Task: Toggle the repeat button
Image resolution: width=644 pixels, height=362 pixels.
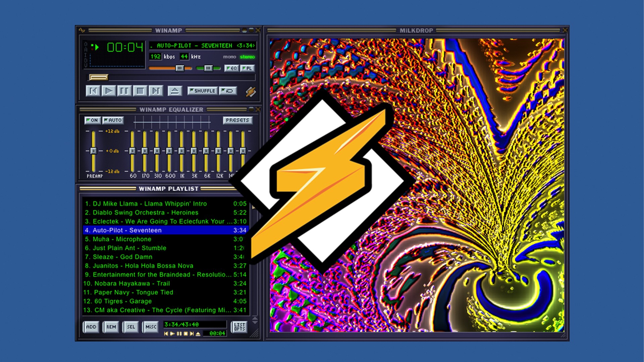Action: click(x=228, y=91)
